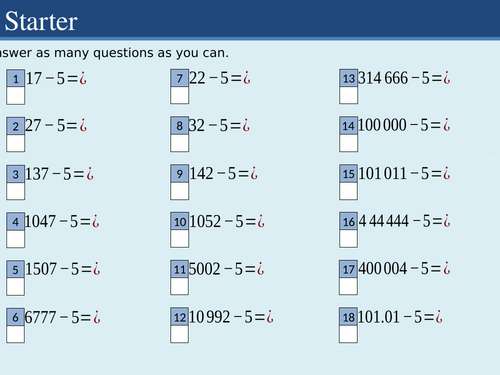
Task: Click the answer box under question 13
Action: pyautogui.click(x=349, y=95)
